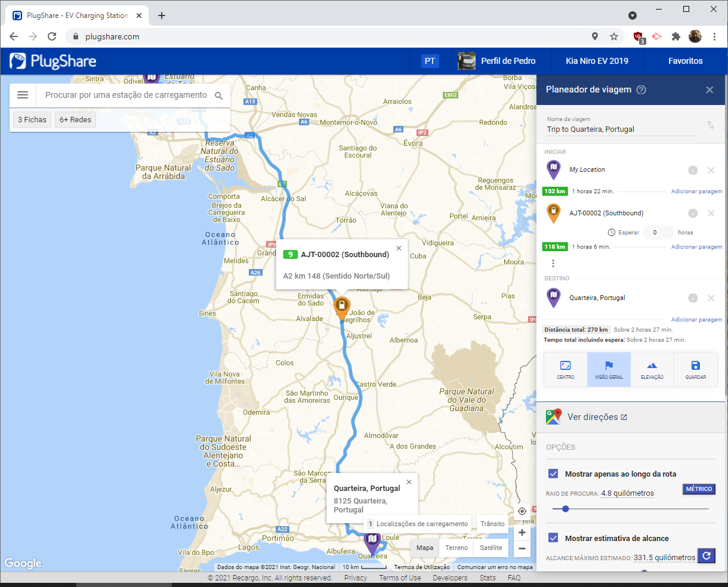The image size is (728, 587).
Task: Uncheck Mostrar apenas ao longo da rota
Action: coord(553,474)
